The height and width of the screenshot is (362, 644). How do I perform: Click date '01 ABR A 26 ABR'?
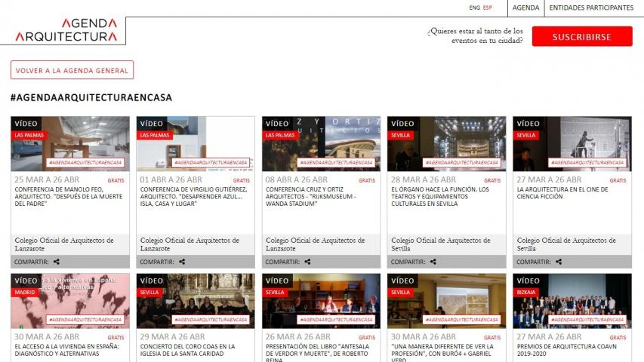[171, 179]
